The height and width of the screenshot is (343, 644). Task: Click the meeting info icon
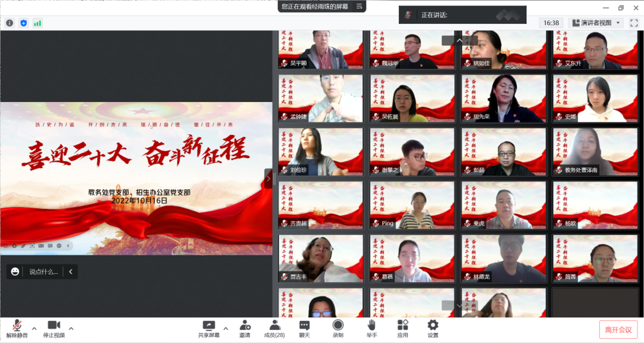(x=10, y=23)
